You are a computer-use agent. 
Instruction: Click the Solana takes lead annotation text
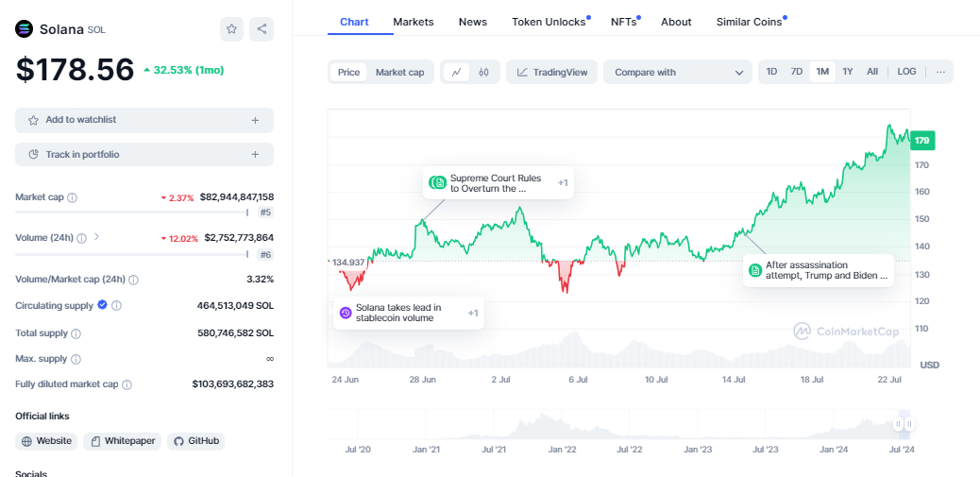pos(398,313)
